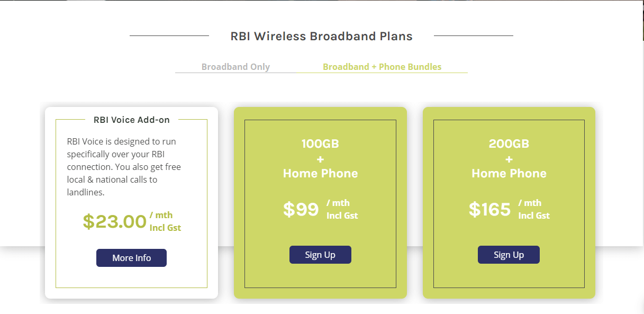
Task: Select the white RBI Voice Add-on card
Action: click(x=131, y=203)
